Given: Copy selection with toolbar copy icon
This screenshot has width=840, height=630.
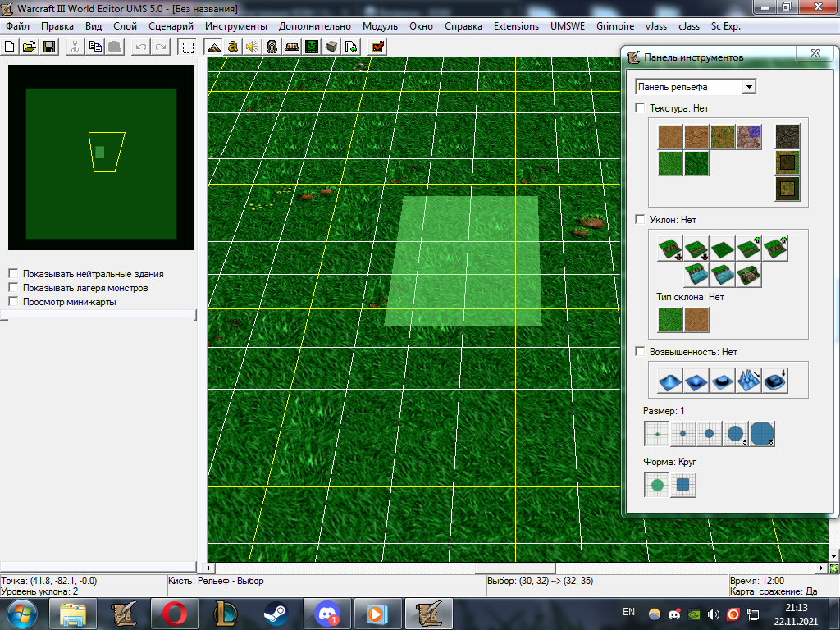Looking at the screenshot, I should tap(95, 47).
